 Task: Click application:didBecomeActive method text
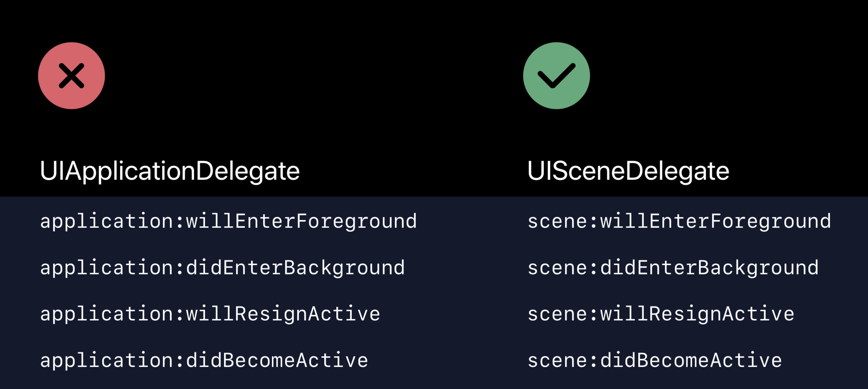[x=204, y=360]
